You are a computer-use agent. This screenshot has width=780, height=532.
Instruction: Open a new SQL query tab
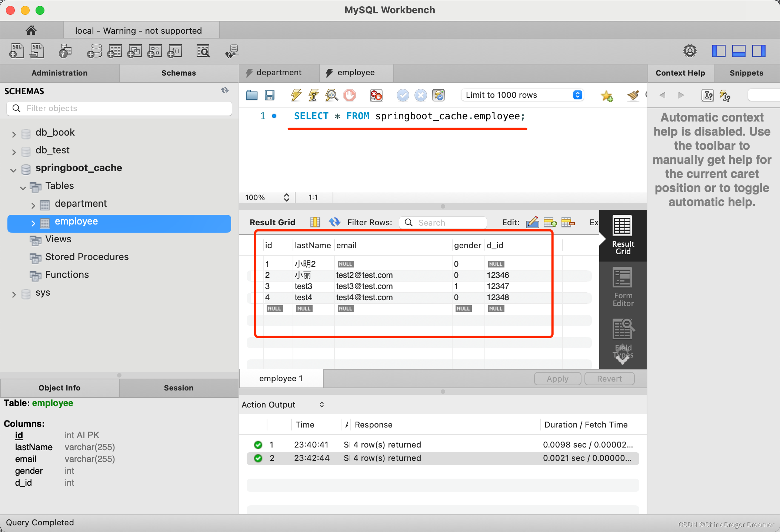tap(17, 51)
